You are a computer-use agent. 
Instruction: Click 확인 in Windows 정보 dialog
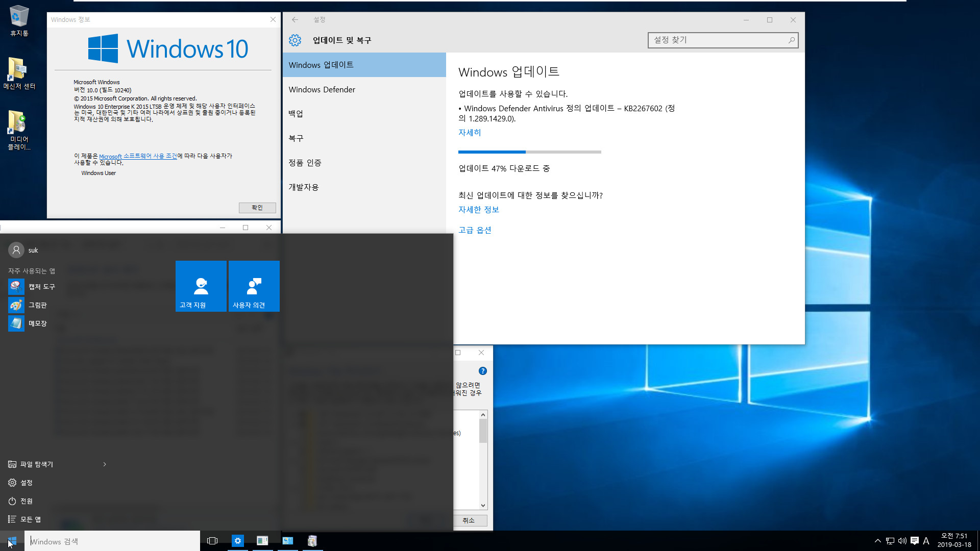(257, 208)
